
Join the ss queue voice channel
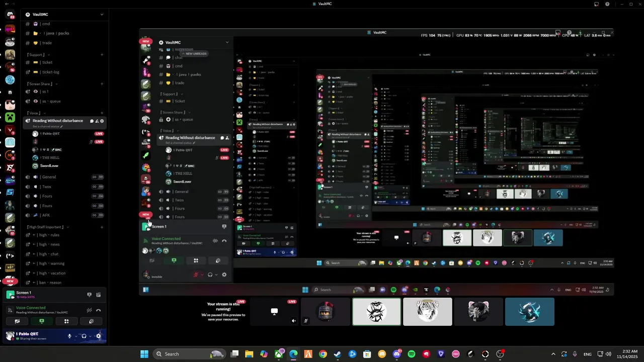tap(64, 101)
